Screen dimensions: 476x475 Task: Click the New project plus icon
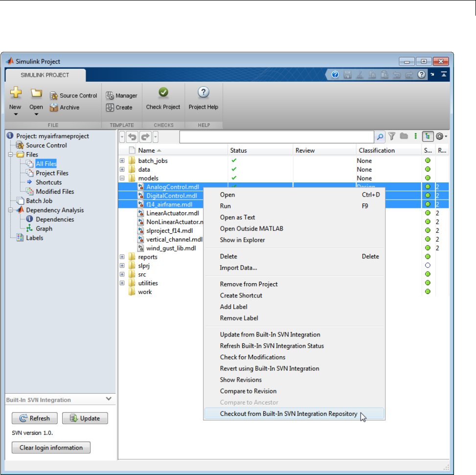pyautogui.click(x=16, y=92)
